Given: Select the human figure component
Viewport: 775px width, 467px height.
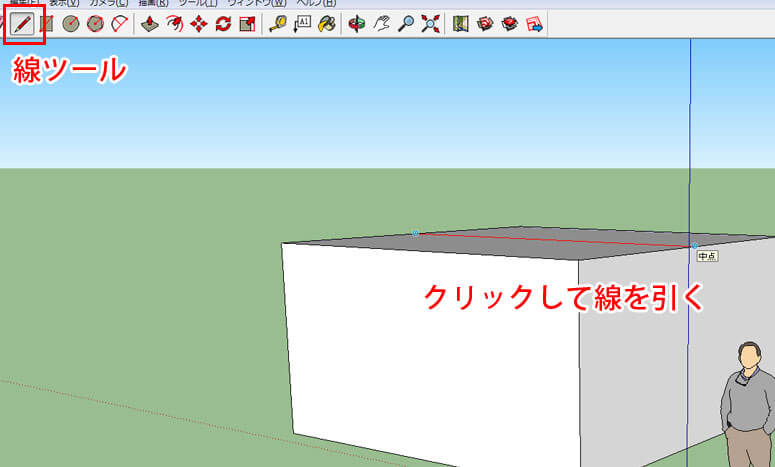Looking at the screenshot, I should click(x=748, y=404).
